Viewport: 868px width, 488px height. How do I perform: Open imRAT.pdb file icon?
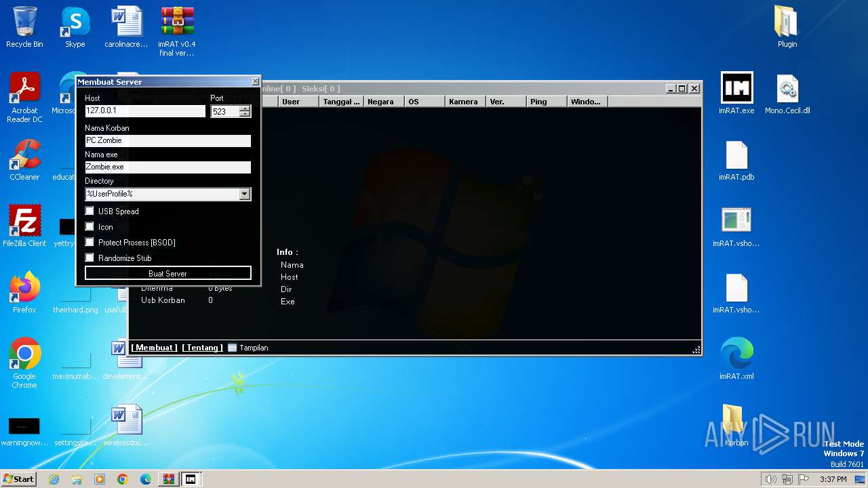tap(736, 160)
